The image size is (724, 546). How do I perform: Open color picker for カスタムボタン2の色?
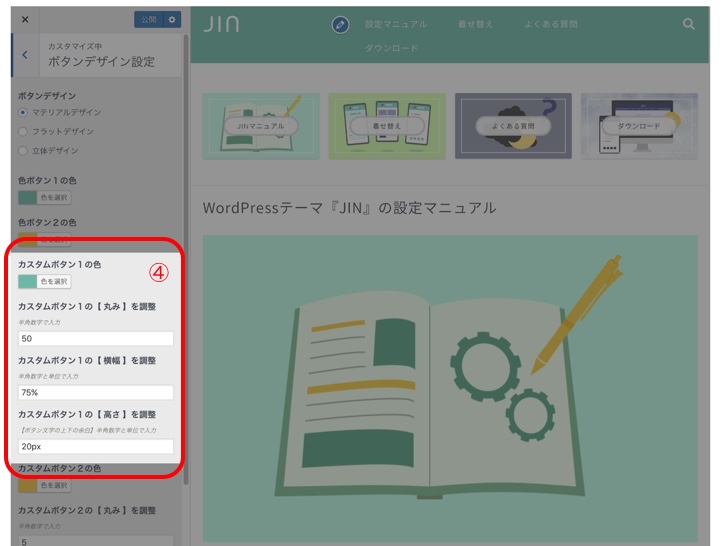[x=44, y=485]
